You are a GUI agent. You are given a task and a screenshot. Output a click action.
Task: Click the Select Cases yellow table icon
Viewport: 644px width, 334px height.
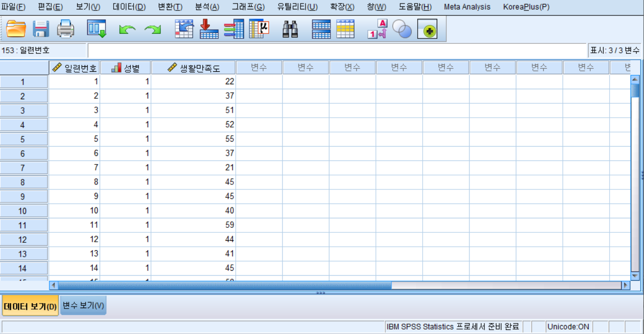(x=345, y=29)
